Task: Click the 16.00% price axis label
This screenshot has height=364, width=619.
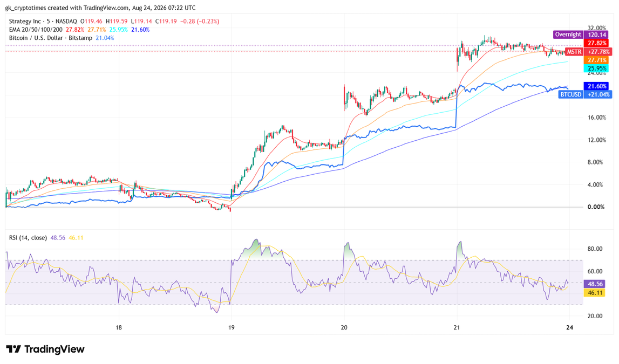Action: 597,118
